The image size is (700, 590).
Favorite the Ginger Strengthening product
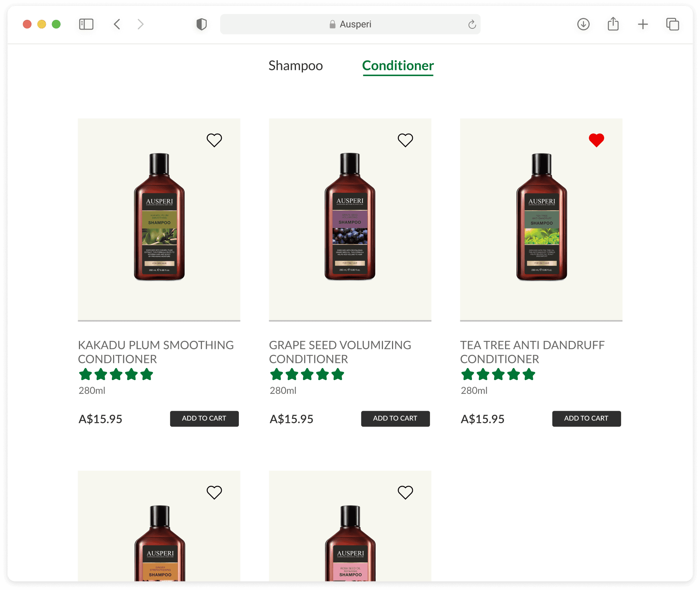click(214, 492)
